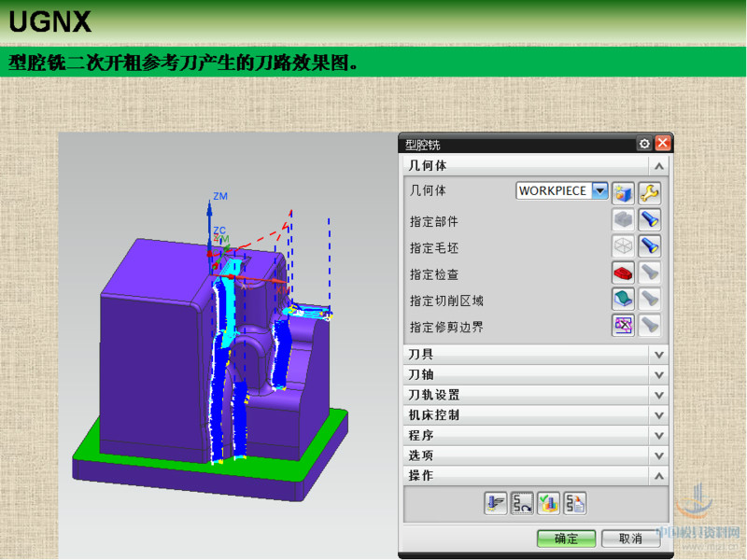Click the select blank icon for 指定毛坯
Image resolution: width=747 pixels, height=560 pixels.
point(623,246)
